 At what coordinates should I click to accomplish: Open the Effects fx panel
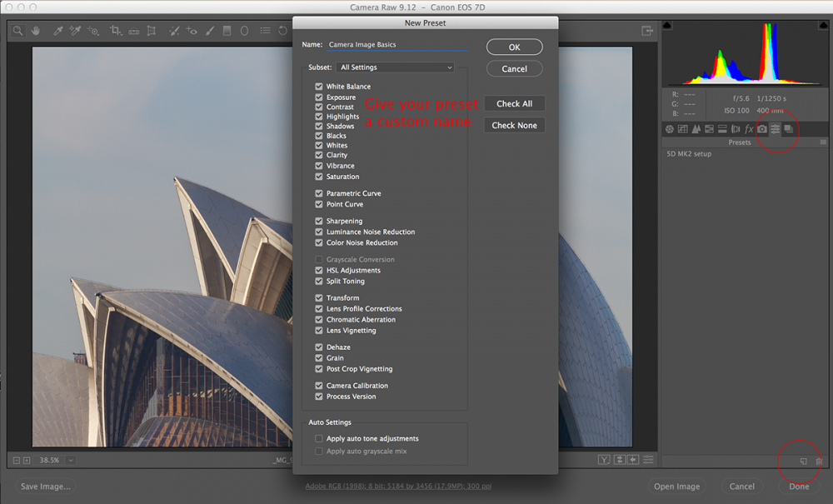pos(748,129)
